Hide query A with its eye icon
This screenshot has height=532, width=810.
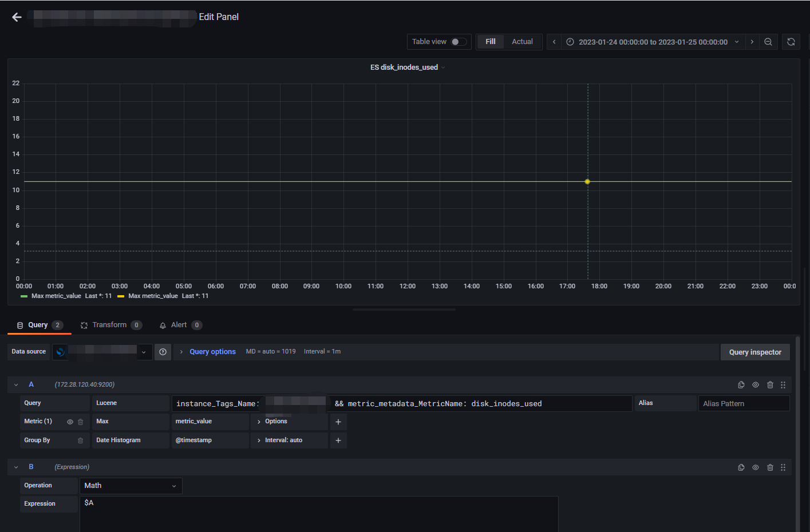(x=755, y=384)
